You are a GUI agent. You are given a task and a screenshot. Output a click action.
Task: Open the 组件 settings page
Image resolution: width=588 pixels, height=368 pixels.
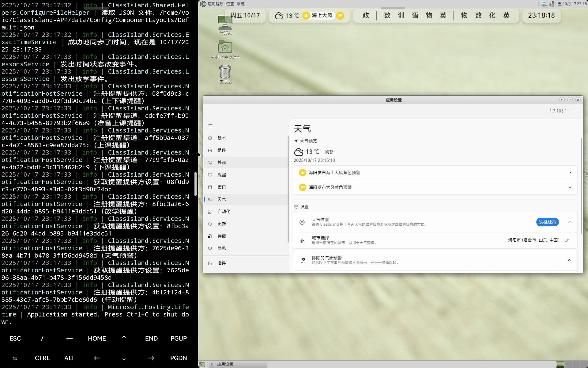221,150
